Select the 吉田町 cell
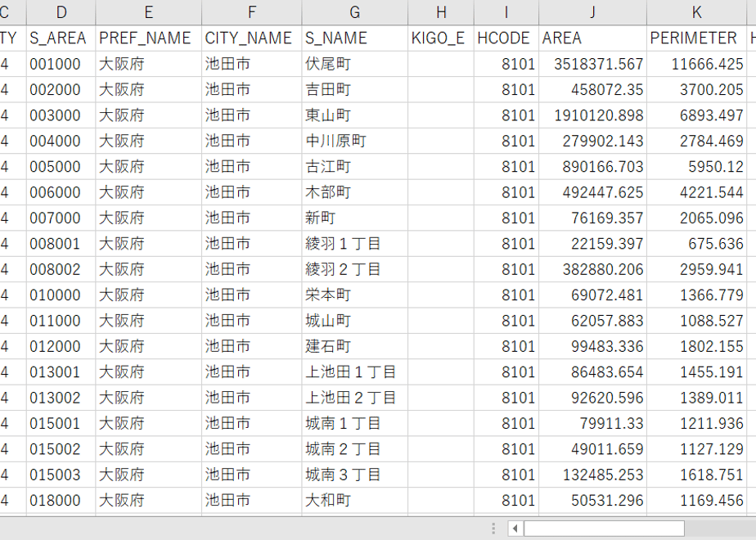756x540 pixels. [355, 90]
